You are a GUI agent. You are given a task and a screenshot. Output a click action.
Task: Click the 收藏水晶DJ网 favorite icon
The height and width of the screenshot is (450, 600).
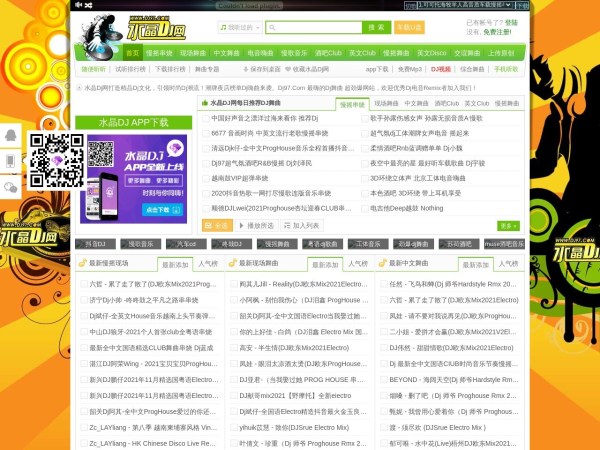coord(288,69)
